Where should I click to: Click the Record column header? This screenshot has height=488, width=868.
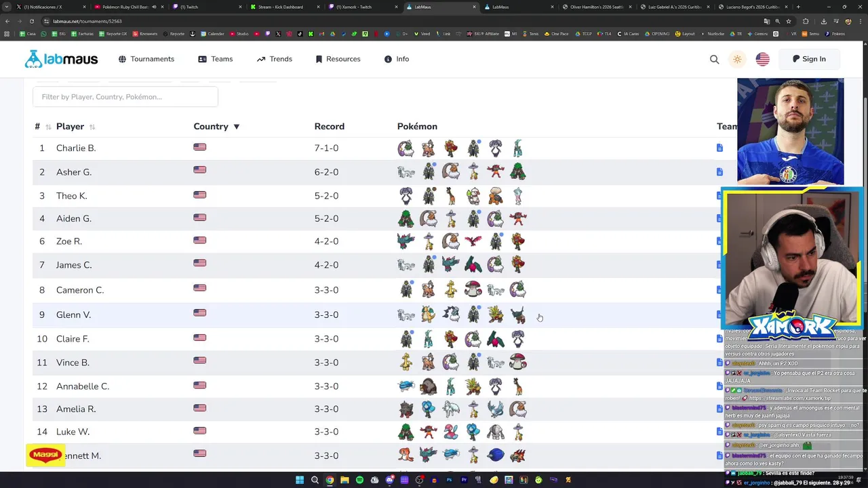pyautogui.click(x=329, y=127)
